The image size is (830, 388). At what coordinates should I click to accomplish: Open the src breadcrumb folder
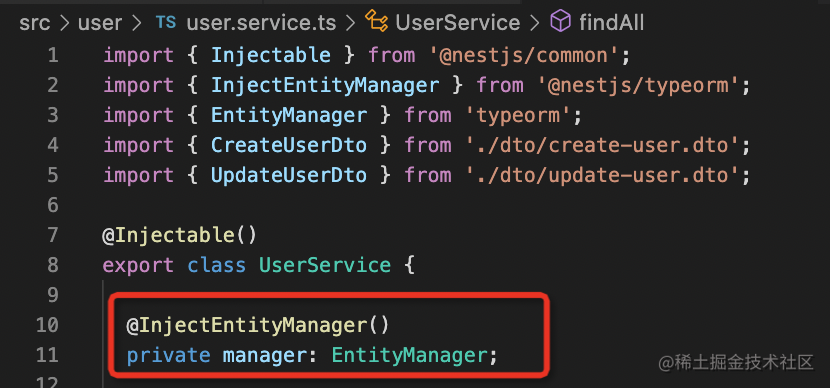35,23
